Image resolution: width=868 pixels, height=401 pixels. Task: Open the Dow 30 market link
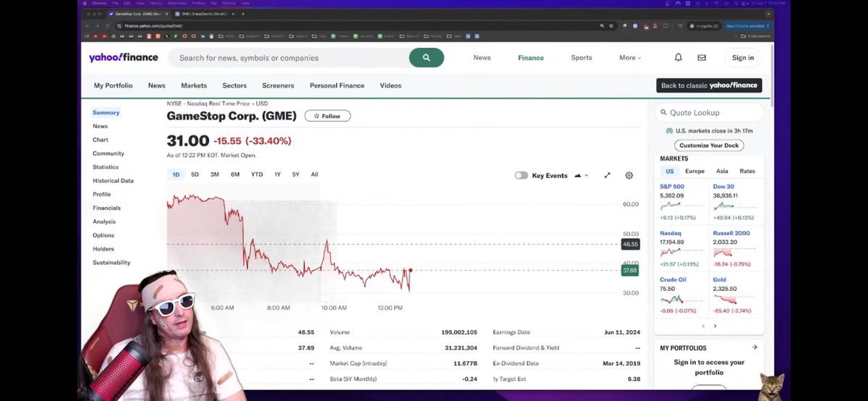(x=724, y=187)
